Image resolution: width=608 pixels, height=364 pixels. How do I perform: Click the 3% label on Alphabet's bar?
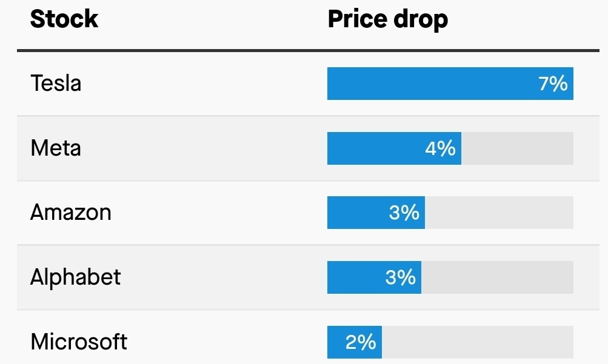pyautogui.click(x=400, y=277)
